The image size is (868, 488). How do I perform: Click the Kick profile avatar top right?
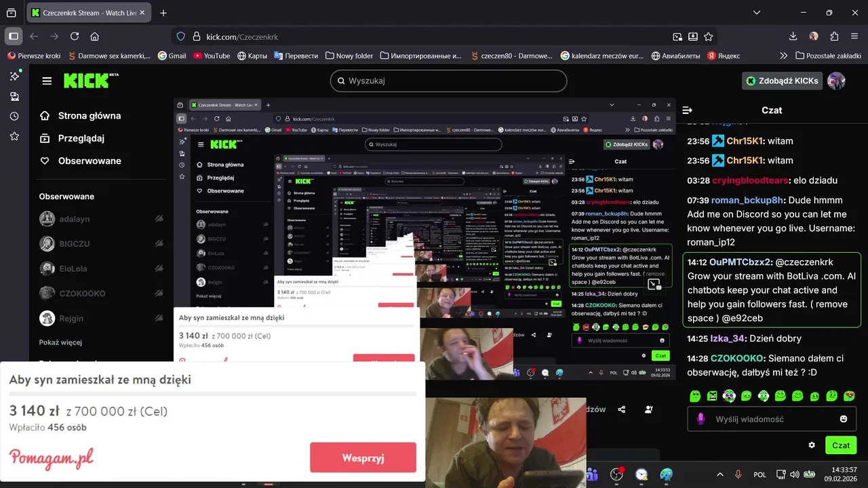click(837, 81)
